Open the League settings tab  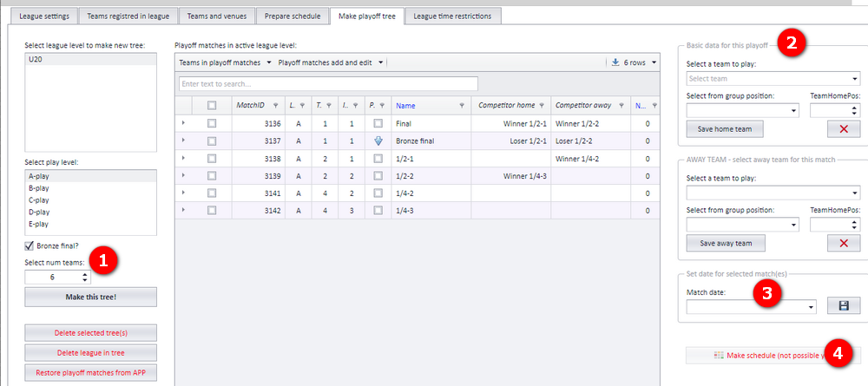point(44,16)
